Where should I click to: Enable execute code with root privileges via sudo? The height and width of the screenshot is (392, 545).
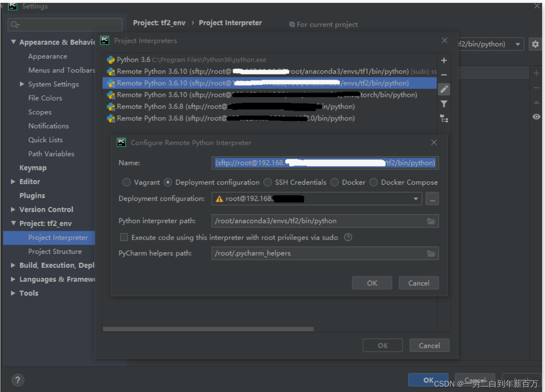[124, 237]
